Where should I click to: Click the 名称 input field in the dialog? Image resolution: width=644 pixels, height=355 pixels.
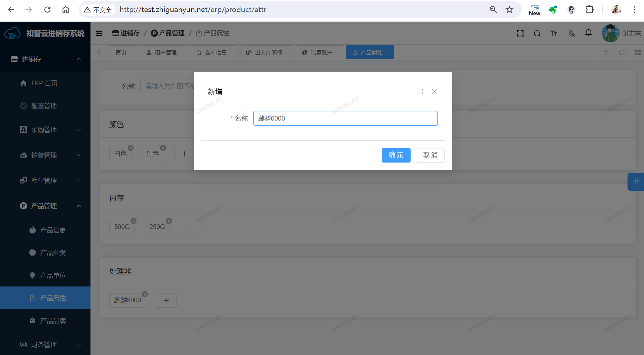[345, 118]
